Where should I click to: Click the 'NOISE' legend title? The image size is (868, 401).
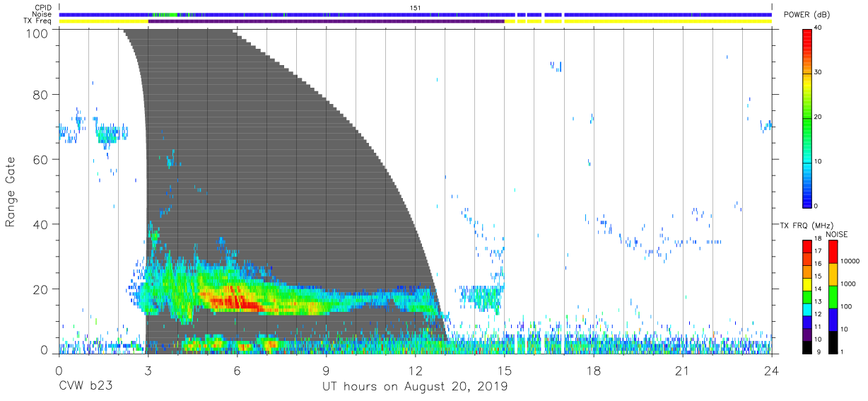pos(835,234)
